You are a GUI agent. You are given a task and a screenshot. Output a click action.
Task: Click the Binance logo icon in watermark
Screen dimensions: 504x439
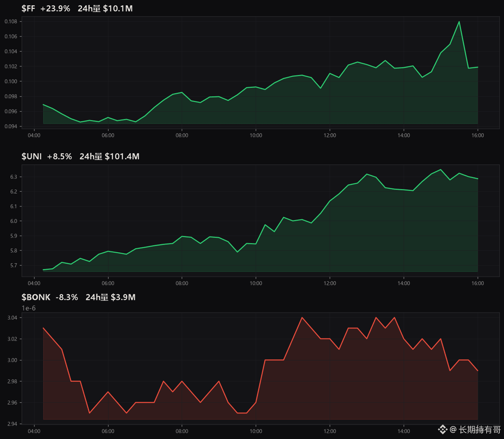442,430
